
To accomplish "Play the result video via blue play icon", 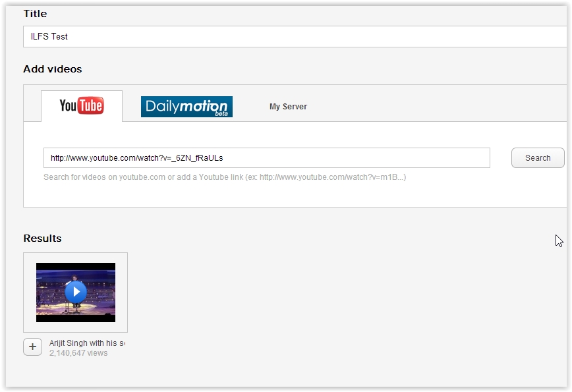I will 76,292.
